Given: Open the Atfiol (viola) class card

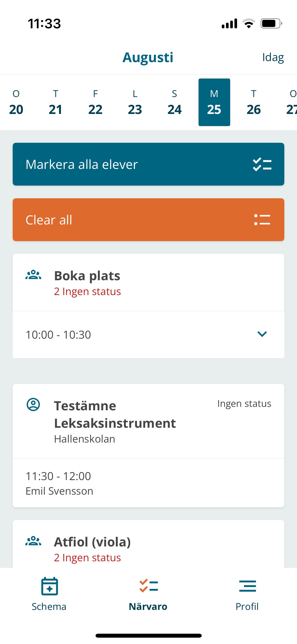Looking at the screenshot, I should (x=148, y=547).
